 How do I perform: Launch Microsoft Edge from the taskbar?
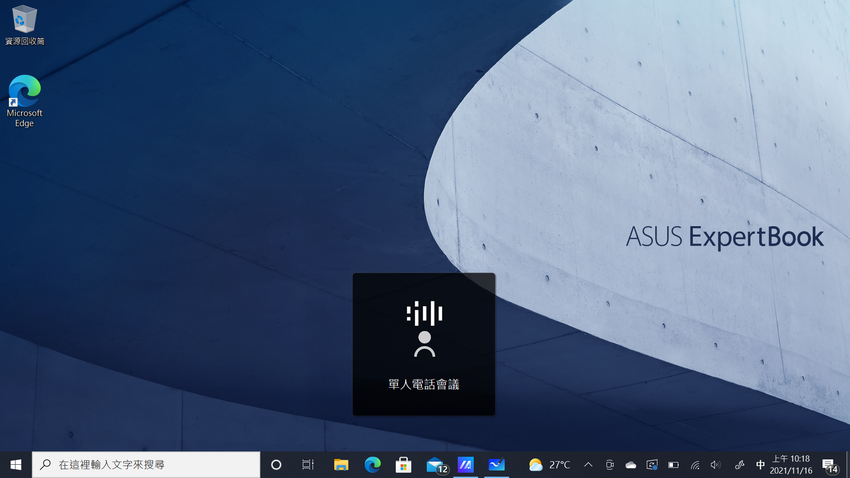point(372,464)
